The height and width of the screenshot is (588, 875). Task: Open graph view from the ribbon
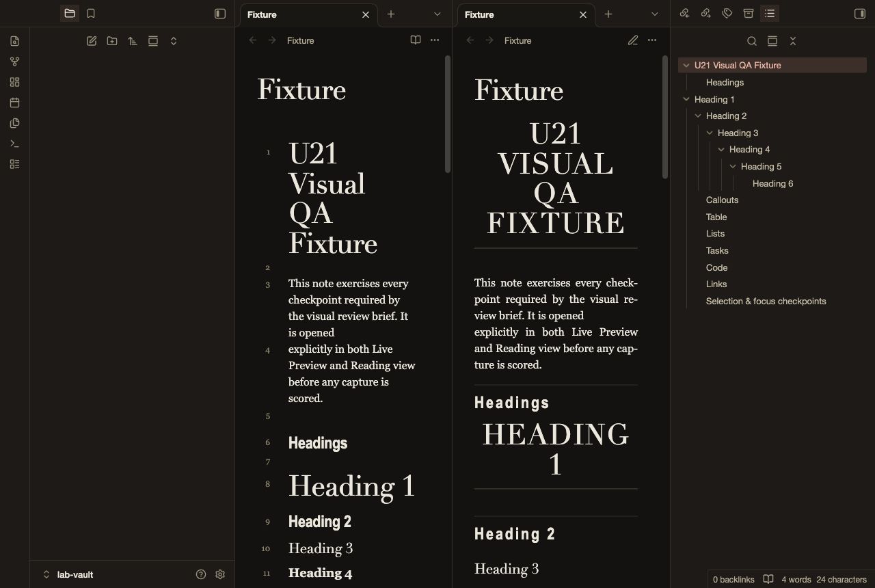coord(15,62)
